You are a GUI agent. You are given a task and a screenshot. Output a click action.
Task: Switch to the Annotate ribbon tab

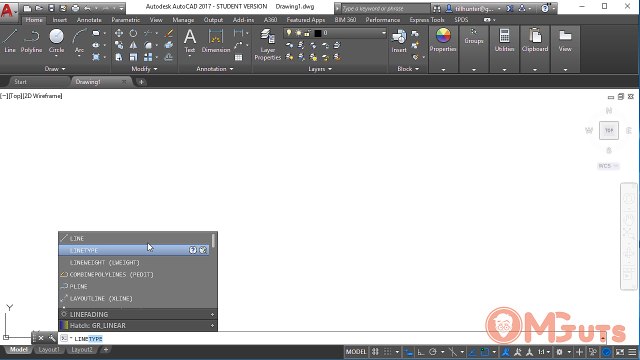pos(89,20)
